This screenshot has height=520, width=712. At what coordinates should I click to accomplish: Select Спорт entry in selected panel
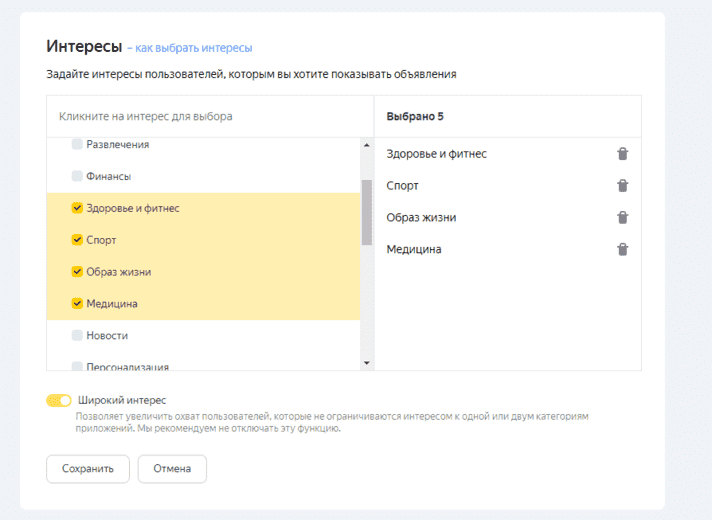[x=402, y=186]
